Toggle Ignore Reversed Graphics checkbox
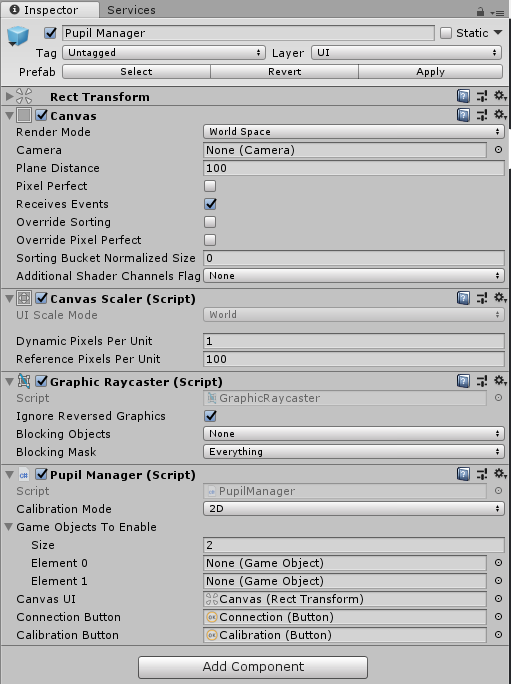Viewport: 511px width, 684px height. (210, 416)
